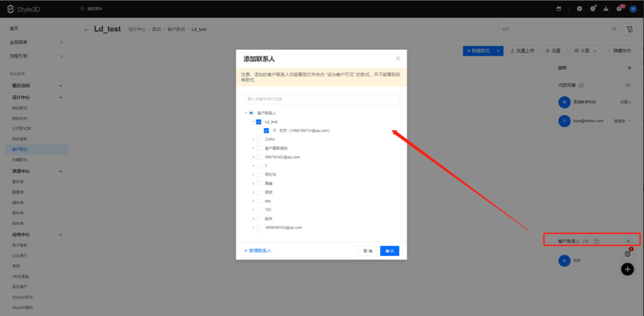644x316 pixels.
Task: Click the black floating plus button
Action: 627,269
